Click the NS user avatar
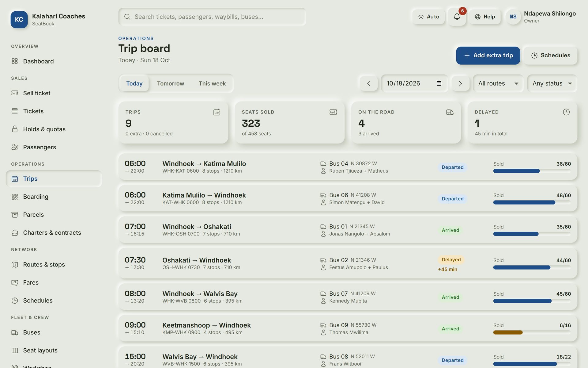This screenshot has width=588, height=368. click(x=513, y=17)
